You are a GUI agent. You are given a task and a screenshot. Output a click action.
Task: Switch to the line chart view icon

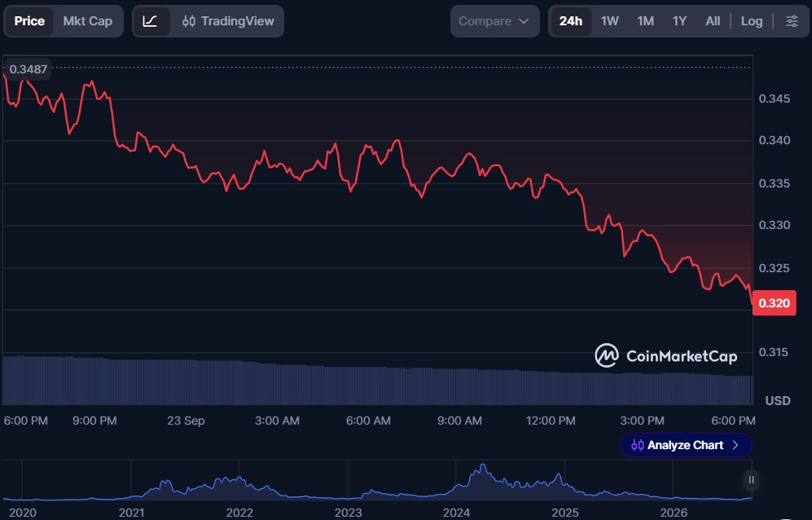tap(150, 21)
